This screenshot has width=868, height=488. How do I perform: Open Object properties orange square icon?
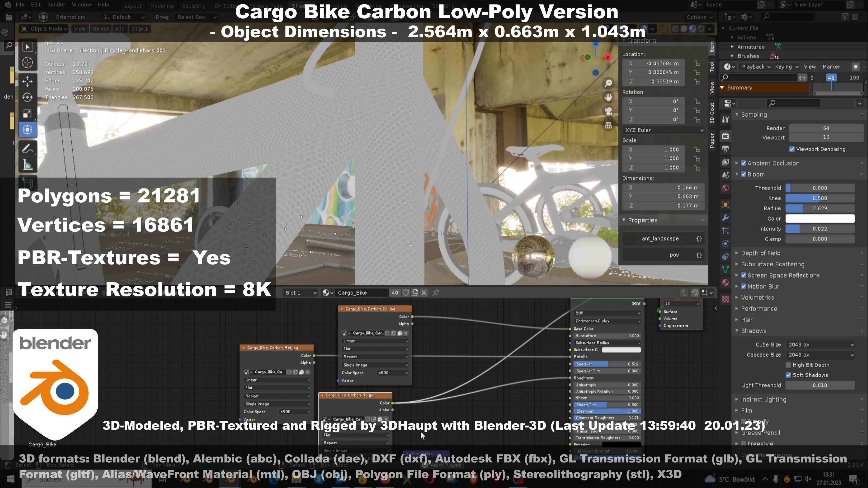click(725, 205)
